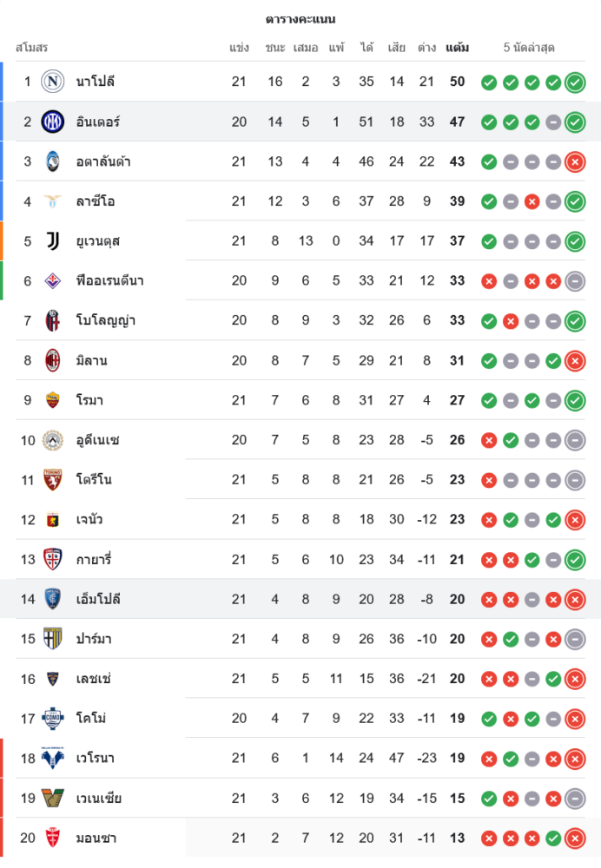Click the ตารางคะแนน title tab

[x=300, y=19]
